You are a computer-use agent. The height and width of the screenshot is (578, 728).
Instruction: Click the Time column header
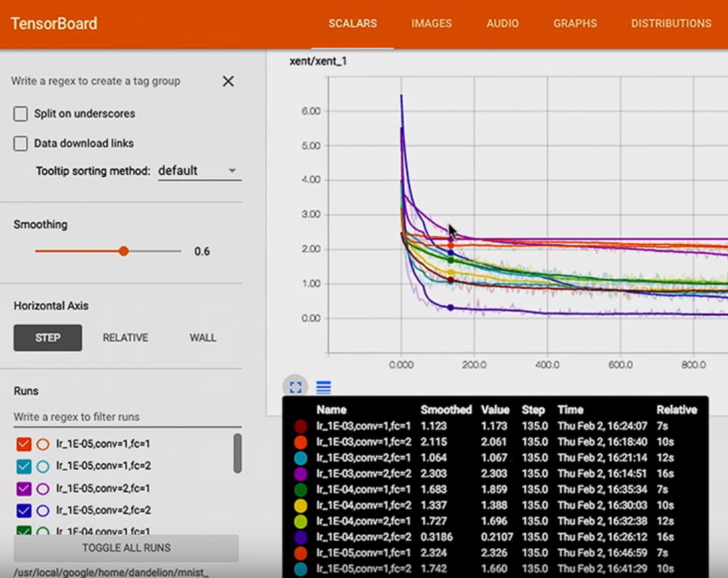(x=570, y=409)
